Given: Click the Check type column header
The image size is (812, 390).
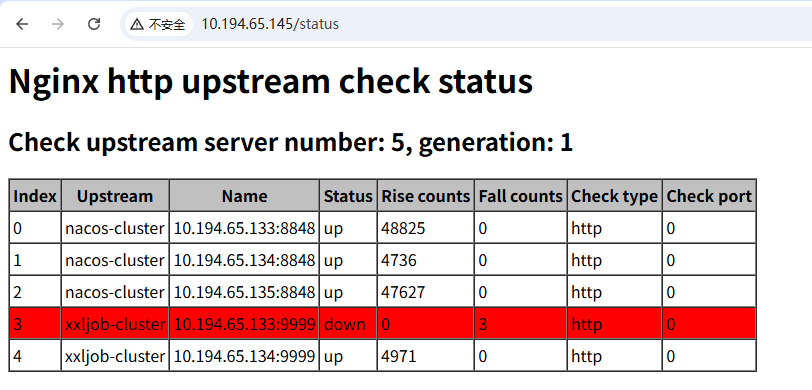Looking at the screenshot, I should pos(615,196).
